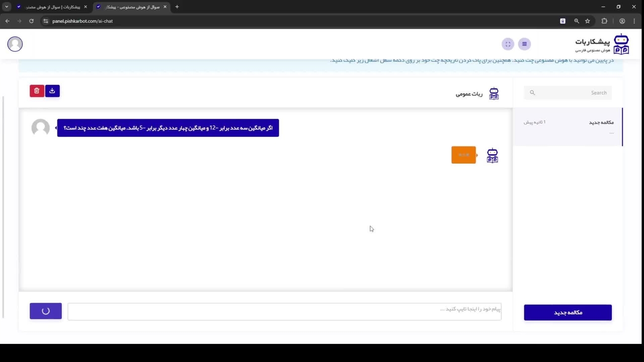This screenshot has width=644, height=362.
Task: Toggle fullscreen mode icon in header
Action: coord(508,44)
